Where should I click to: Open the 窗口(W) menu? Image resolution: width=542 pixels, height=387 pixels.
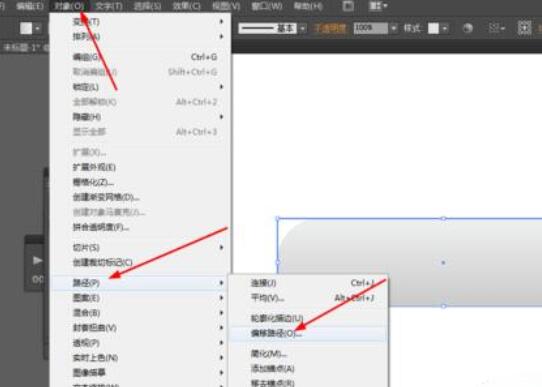267,6
